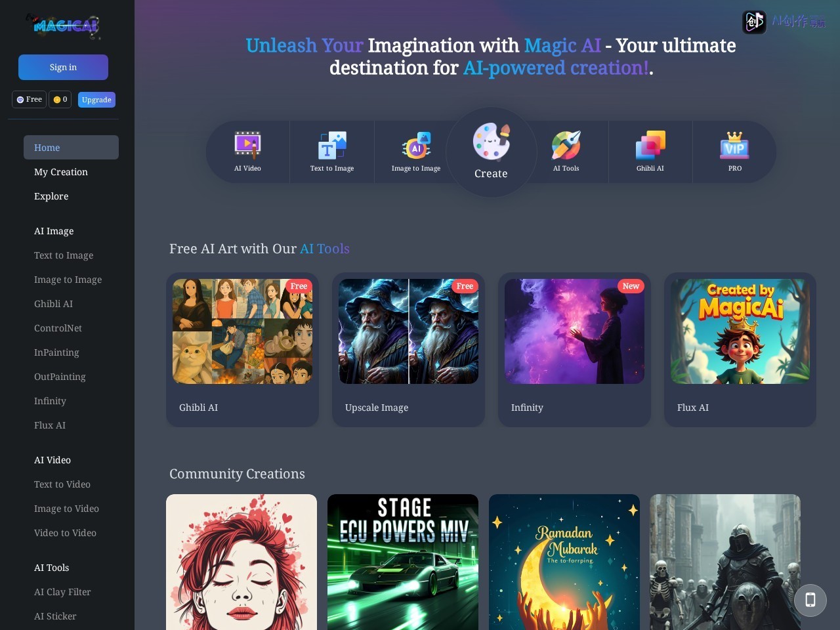Open the Flux AI tool card thumbnail
840x630 pixels.
tap(740, 331)
